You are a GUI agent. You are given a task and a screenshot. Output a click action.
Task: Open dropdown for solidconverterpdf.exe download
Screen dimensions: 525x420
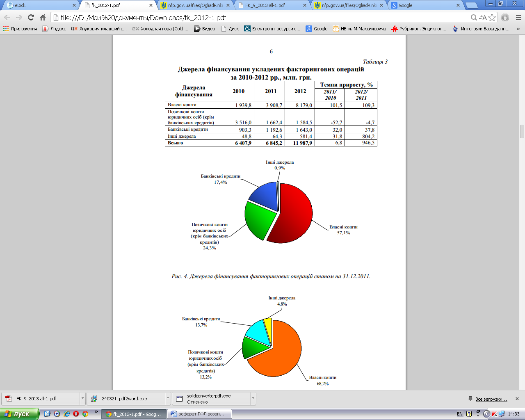click(x=253, y=398)
